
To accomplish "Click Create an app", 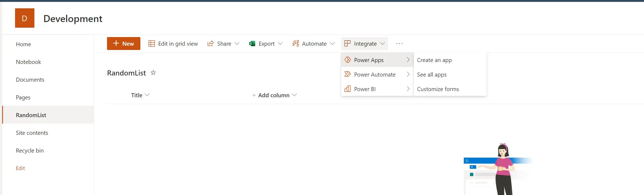I will 434,60.
